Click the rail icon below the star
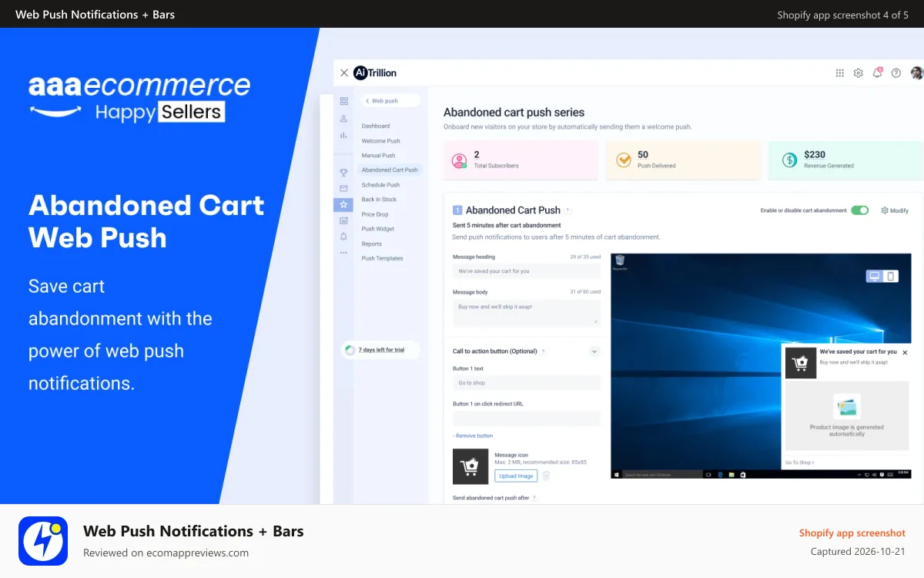 tap(343, 220)
